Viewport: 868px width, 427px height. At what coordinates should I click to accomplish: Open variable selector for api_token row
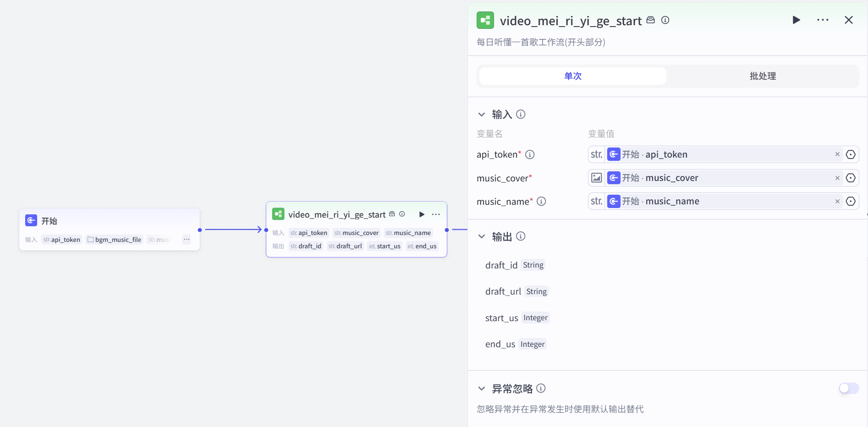(851, 154)
